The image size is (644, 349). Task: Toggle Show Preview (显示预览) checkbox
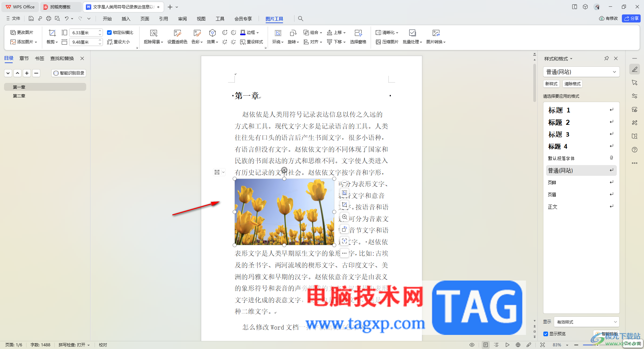click(x=546, y=334)
